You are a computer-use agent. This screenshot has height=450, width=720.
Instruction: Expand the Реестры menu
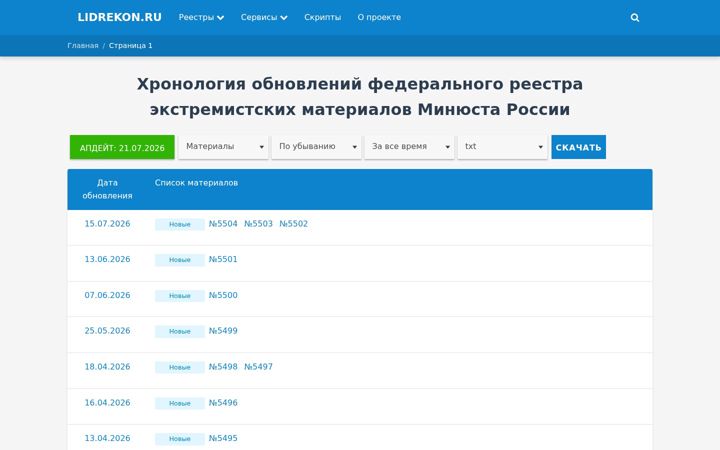pos(201,17)
